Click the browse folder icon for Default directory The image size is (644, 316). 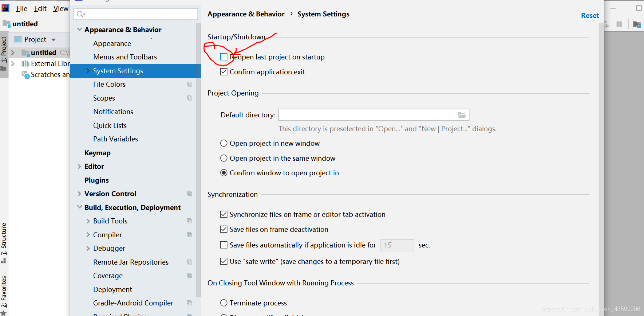462,115
